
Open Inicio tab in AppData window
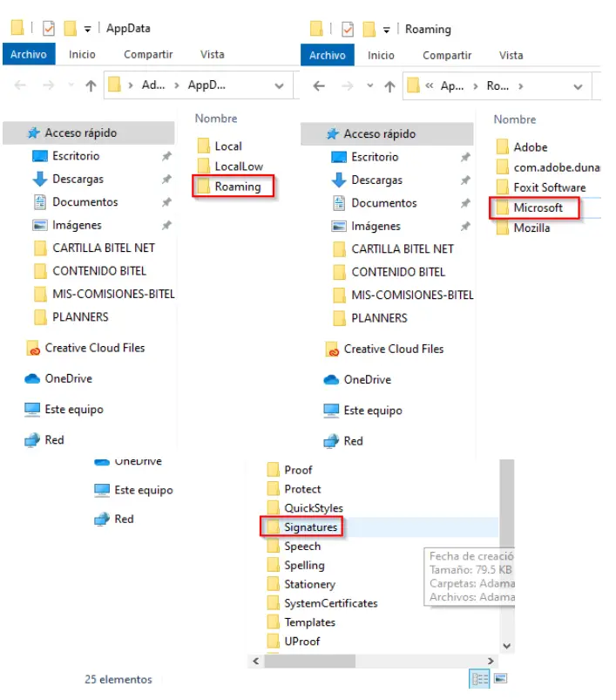[82, 54]
